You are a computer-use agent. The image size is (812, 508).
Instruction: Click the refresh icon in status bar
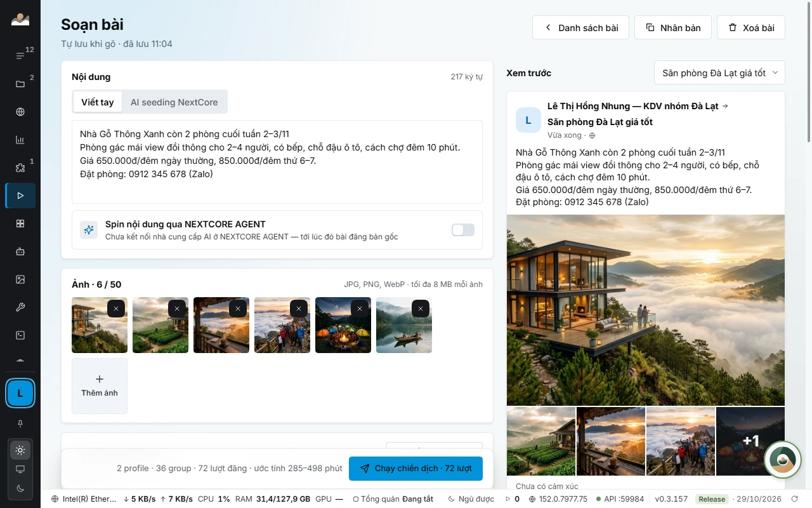796,499
